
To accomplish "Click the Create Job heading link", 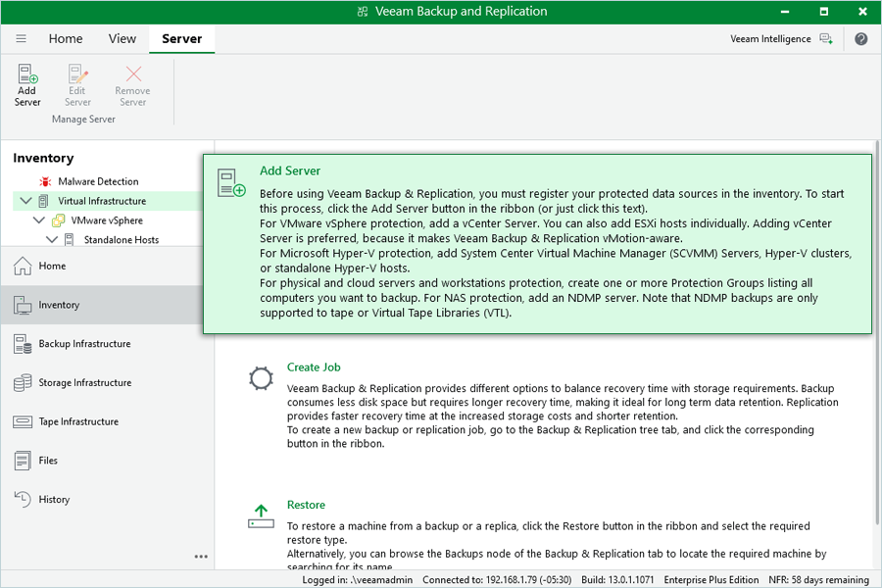I will point(314,367).
